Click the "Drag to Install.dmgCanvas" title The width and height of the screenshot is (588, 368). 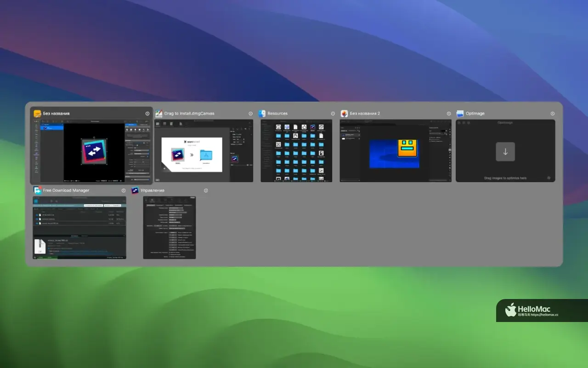pos(189,113)
